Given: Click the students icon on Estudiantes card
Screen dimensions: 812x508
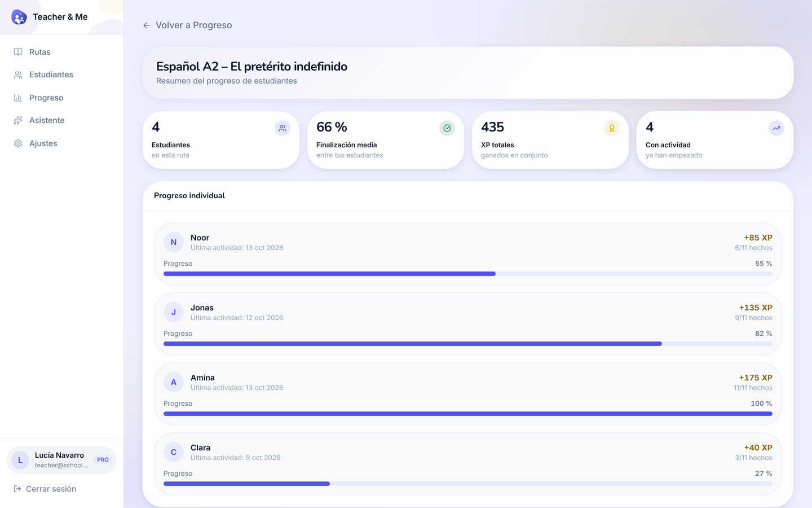Looking at the screenshot, I should (283, 128).
